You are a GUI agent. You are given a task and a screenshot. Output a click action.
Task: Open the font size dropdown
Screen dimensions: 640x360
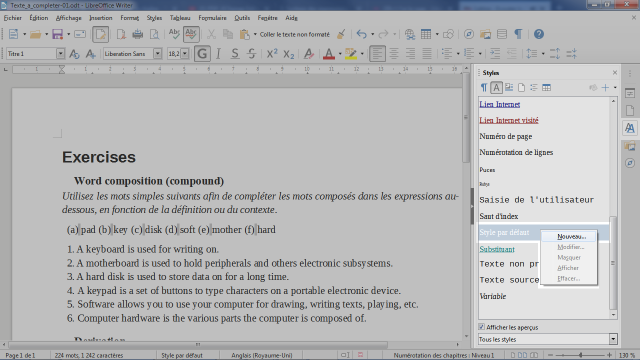coord(185,53)
